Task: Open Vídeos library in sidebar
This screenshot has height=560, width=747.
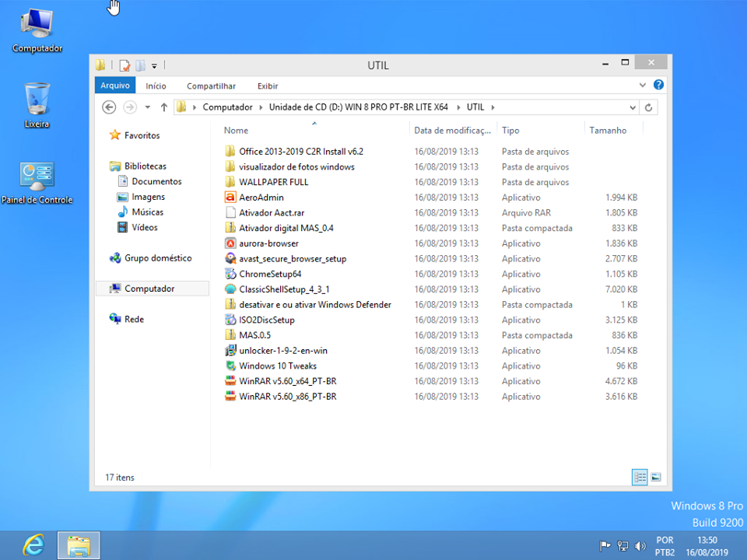Action: click(138, 227)
